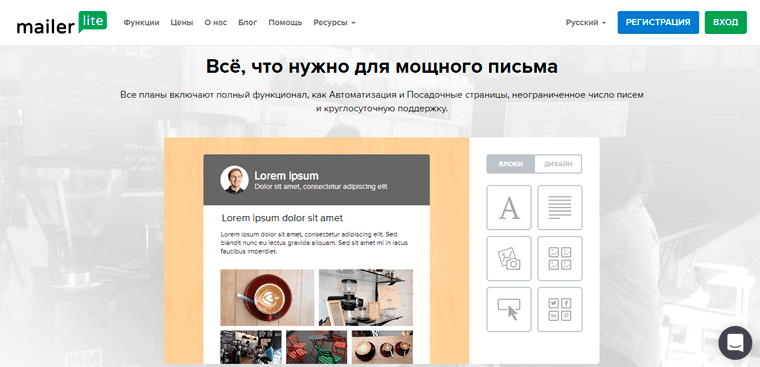This screenshot has height=367, width=760.
Task: Click the three coffee cups photo
Action: tap(382, 347)
